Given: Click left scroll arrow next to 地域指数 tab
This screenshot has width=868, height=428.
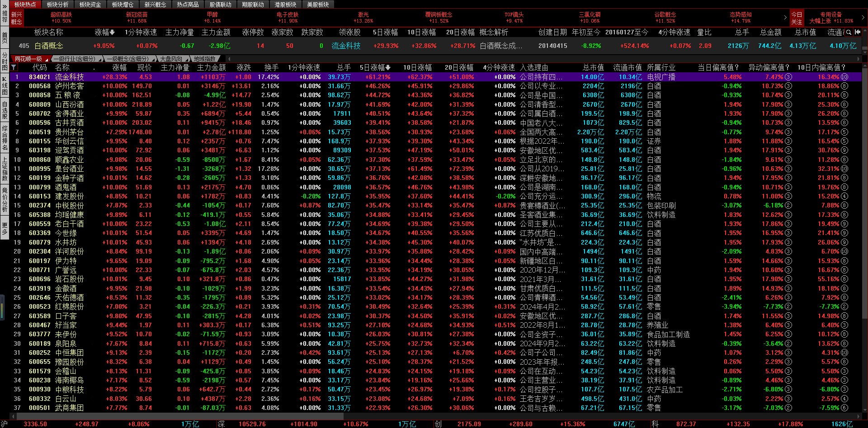Looking at the screenshot, I should click(229, 59).
